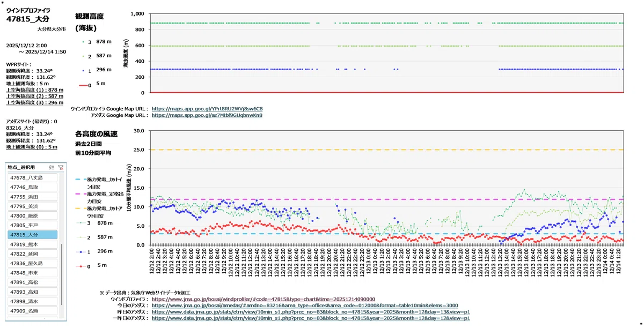Toggle the slicer multi-select icon
This screenshot has height=328, width=644.
pyautogui.click(x=52, y=167)
